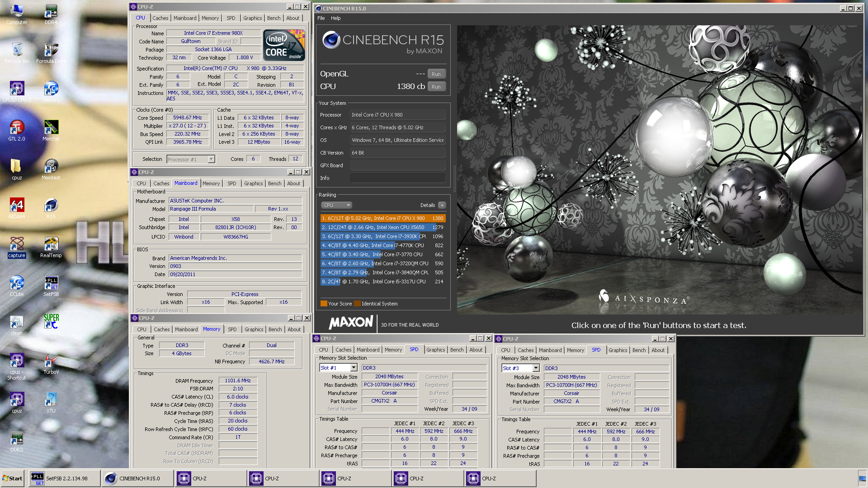This screenshot has height=488, width=868.
Task: Open About tab in Memory CPU-Z window
Action: point(294,329)
